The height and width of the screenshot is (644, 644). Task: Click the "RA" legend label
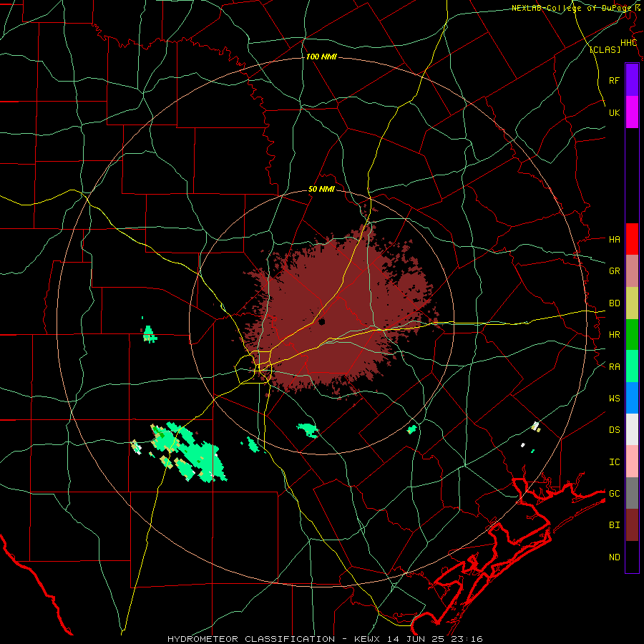pyautogui.click(x=614, y=366)
